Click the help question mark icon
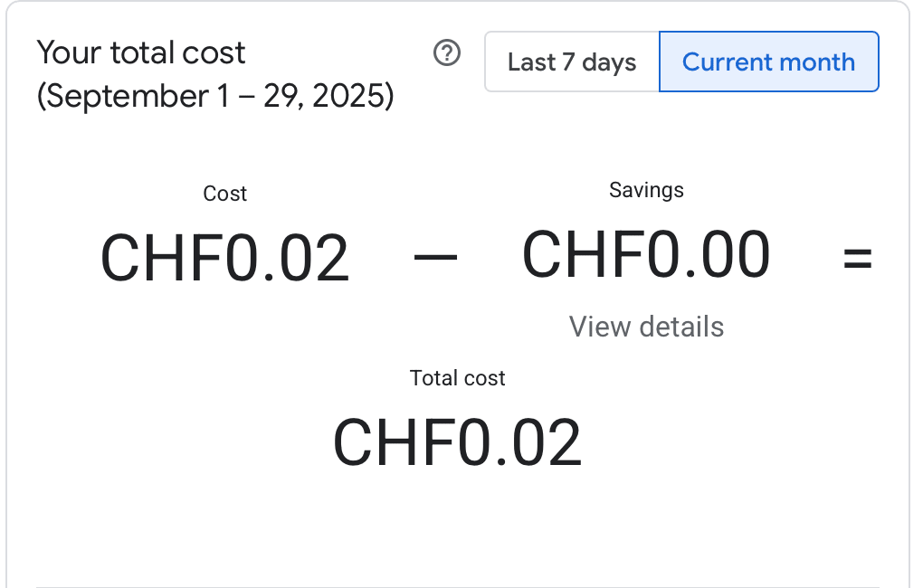The image size is (923, 588). 447,54
